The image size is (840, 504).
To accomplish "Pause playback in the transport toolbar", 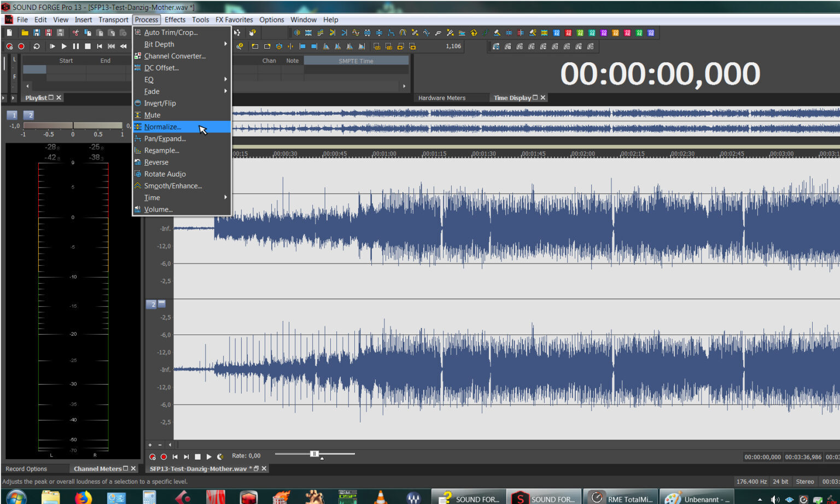I will pos(75,46).
